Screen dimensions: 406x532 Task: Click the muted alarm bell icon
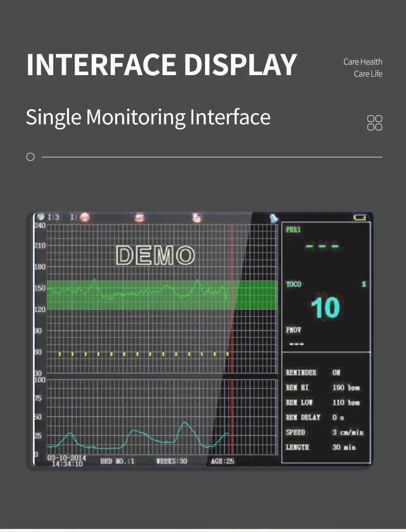tap(84, 216)
